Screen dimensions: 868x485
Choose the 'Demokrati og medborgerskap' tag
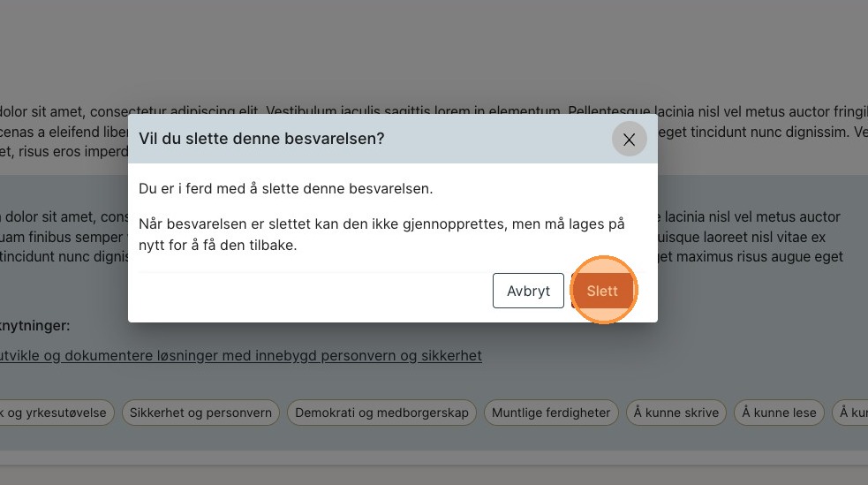(x=381, y=413)
